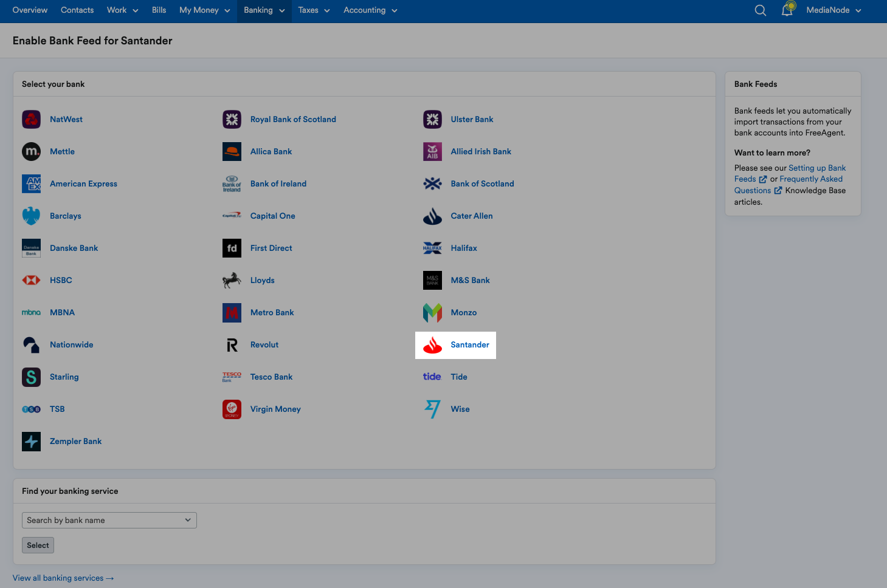The height and width of the screenshot is (588, 887).
Task: Click the Select button
Action: (x=38, y=545)
